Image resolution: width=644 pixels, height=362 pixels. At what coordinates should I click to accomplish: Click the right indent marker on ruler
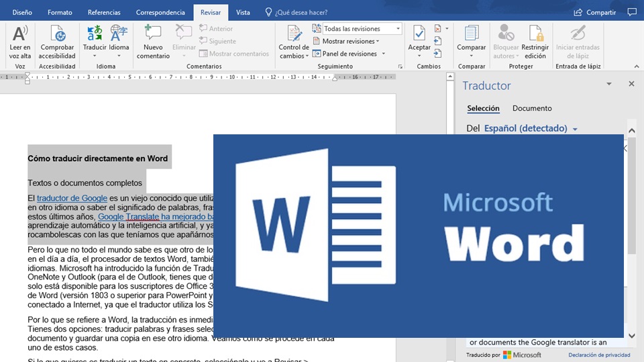(x=335, y=78)
